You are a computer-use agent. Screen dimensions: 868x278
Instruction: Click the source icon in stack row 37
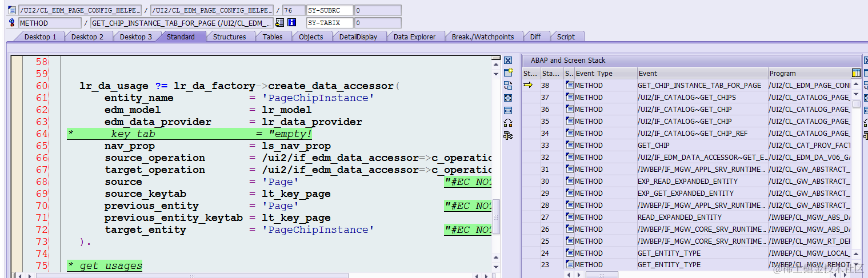(x=570, y=97)
